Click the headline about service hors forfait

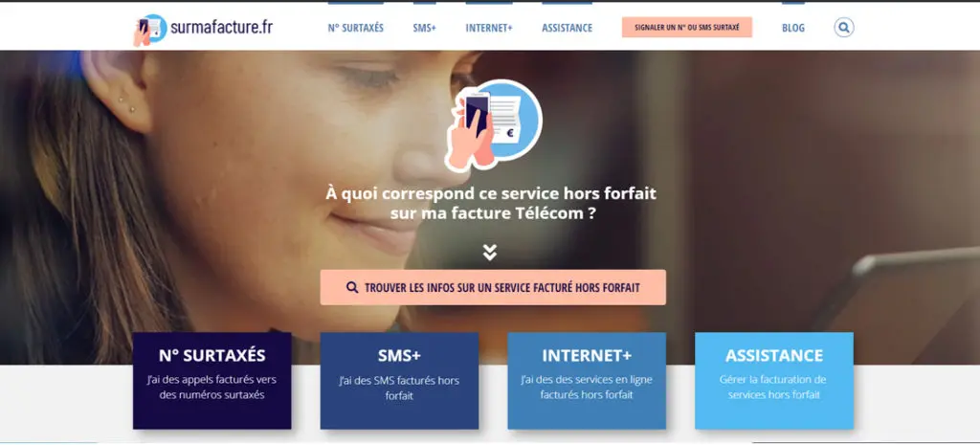(x=491, y=203)
